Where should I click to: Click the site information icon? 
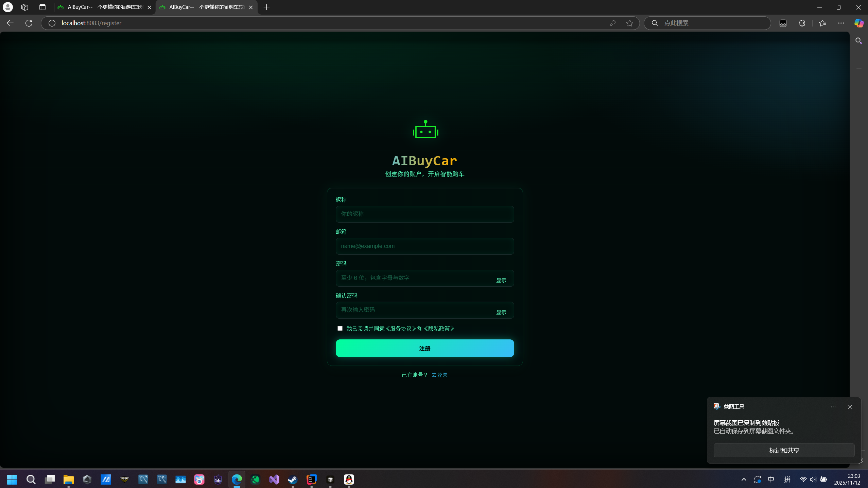(x=52, y=23)
